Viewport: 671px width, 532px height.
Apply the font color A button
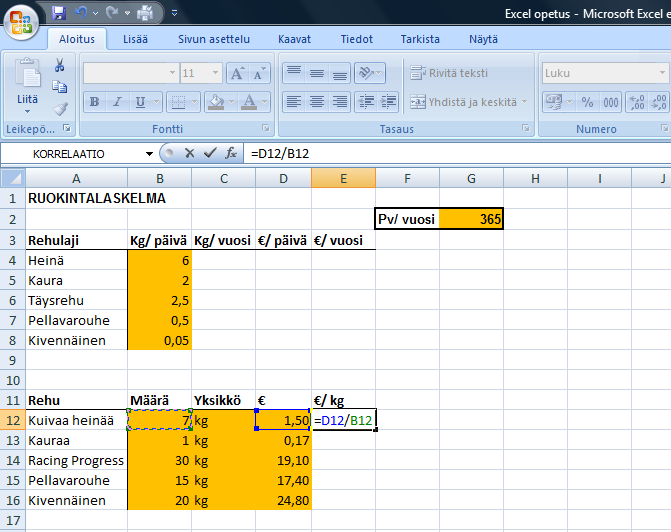click(249, 102)
